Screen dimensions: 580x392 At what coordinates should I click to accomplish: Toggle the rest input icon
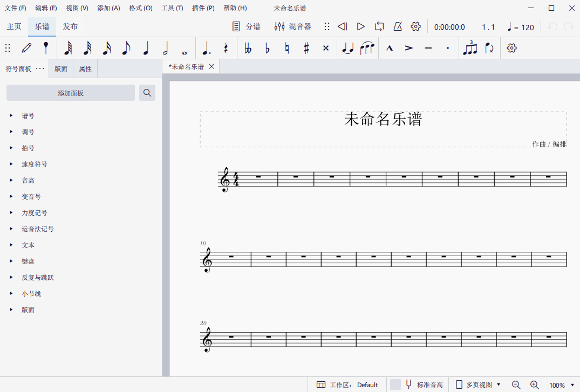(x=226, y=48)
